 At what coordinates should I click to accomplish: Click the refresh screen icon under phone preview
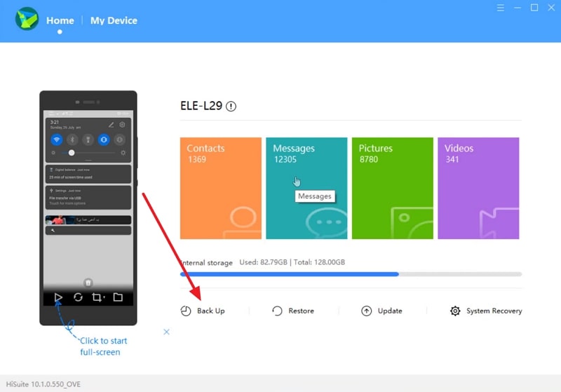pos(78,297)
